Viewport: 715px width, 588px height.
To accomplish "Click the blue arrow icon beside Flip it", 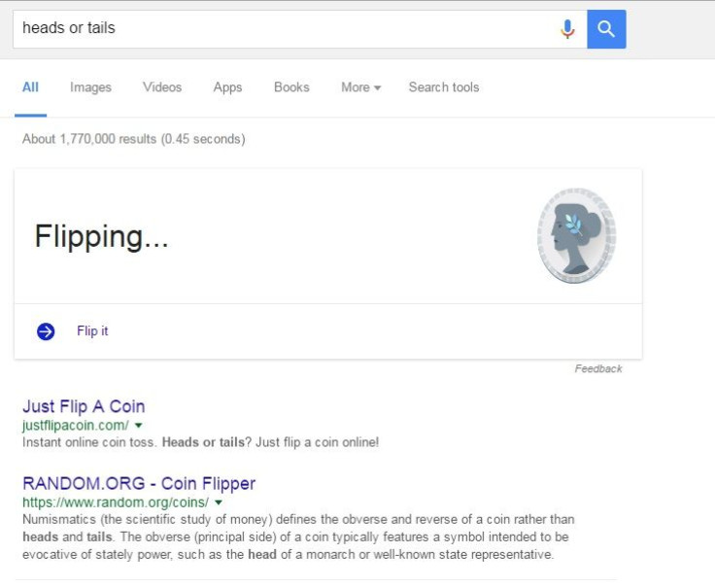I will click(46, 331).
